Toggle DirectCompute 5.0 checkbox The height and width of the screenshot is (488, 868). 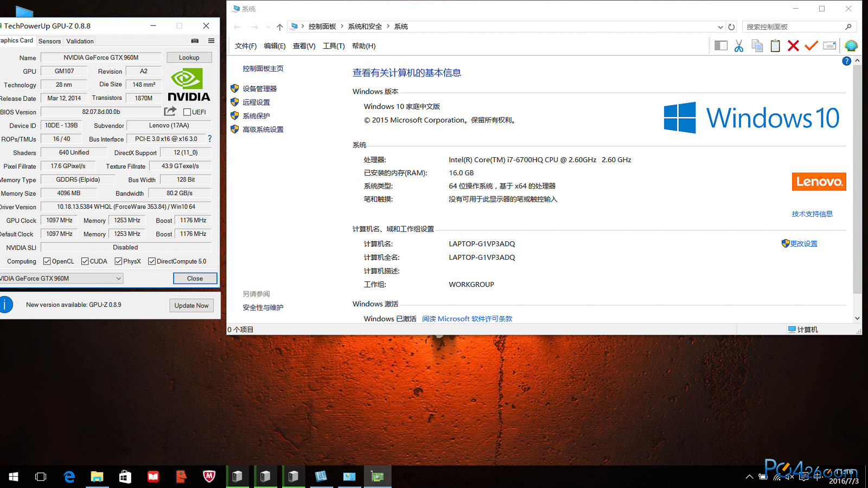click(x=152, y=261)
